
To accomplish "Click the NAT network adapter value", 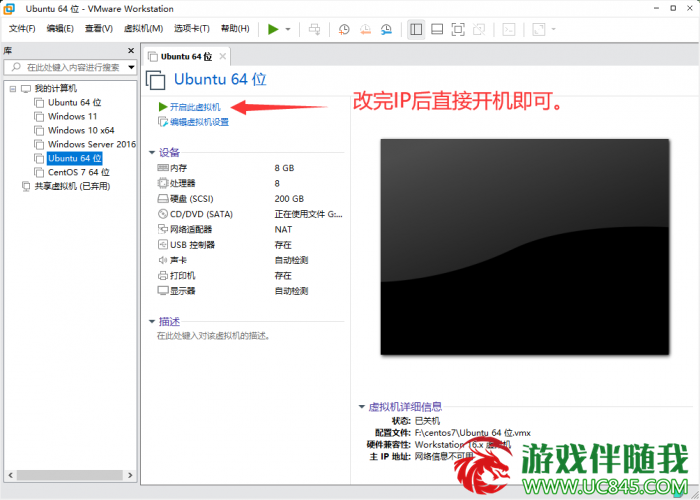I will pos(283,229).
